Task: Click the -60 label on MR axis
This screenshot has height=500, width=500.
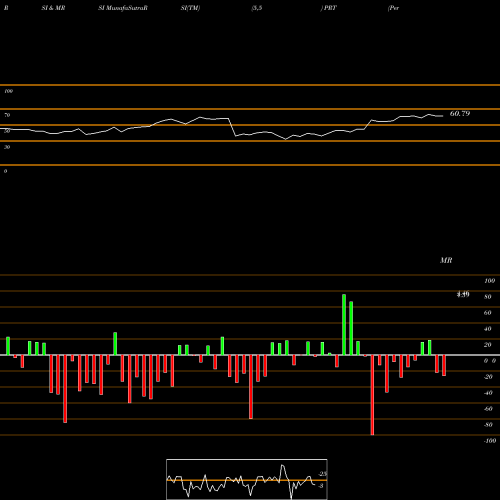Action: pos(488,409)
